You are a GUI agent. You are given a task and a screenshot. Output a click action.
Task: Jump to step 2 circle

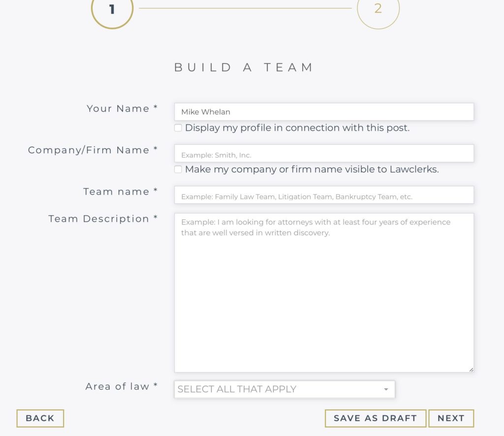click(378, 8)
